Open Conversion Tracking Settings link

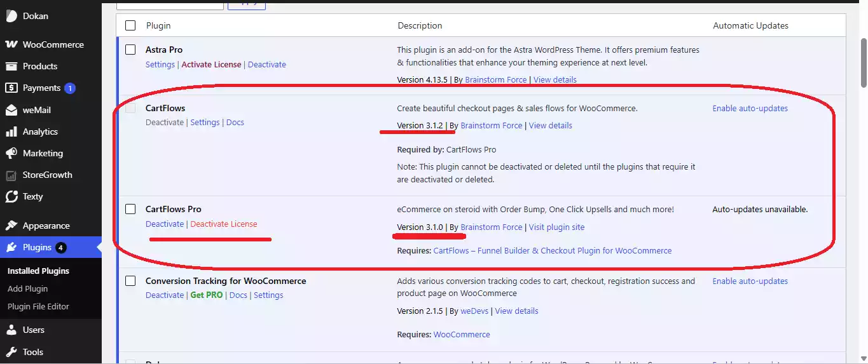268,295
